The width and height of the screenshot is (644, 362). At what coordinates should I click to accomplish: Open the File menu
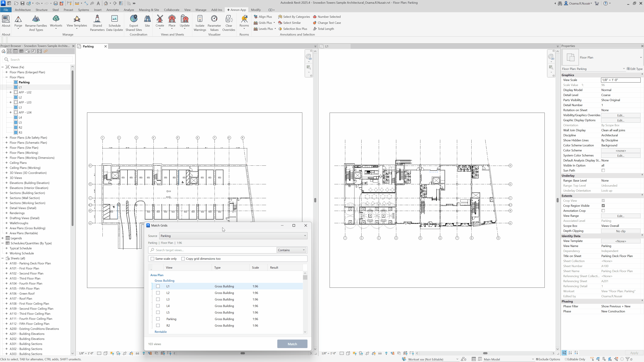click(6, 10)
